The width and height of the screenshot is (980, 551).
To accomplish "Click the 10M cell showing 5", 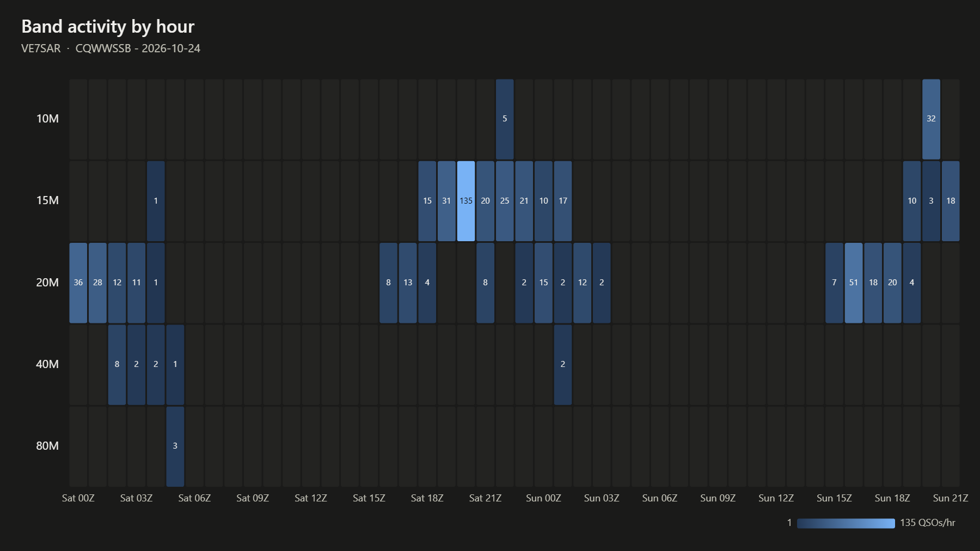I will point(505,119).
